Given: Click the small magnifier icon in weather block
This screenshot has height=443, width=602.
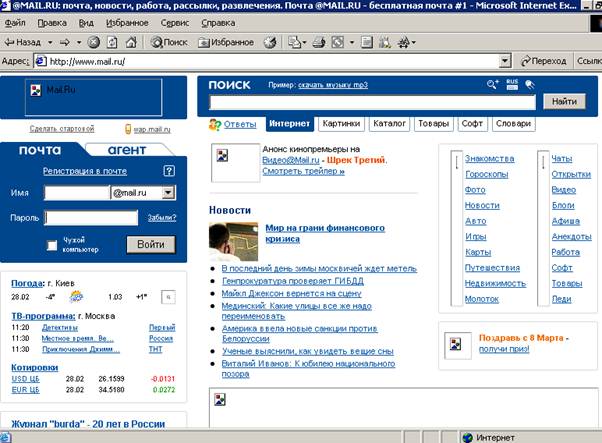Looking at the screenshot, I should click(169, 297).
